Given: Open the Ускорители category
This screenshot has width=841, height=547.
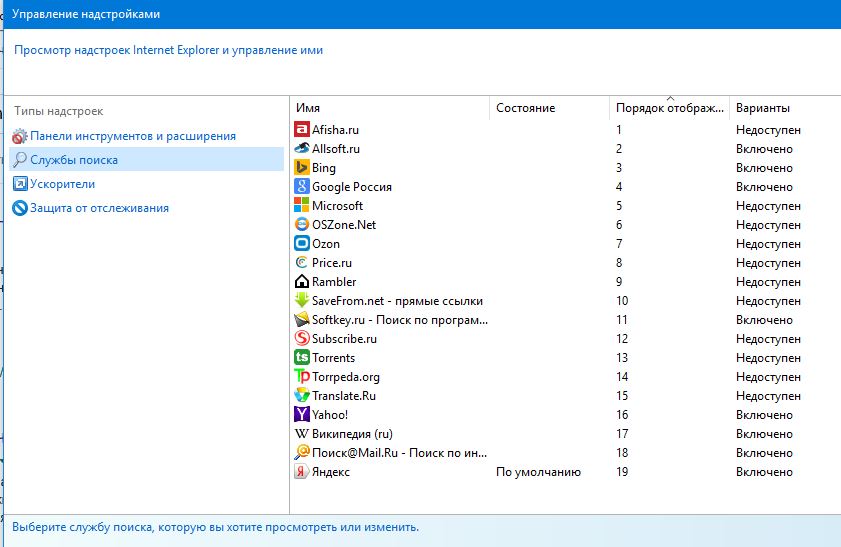Looking at the screenshot, I should pos(62,184).
